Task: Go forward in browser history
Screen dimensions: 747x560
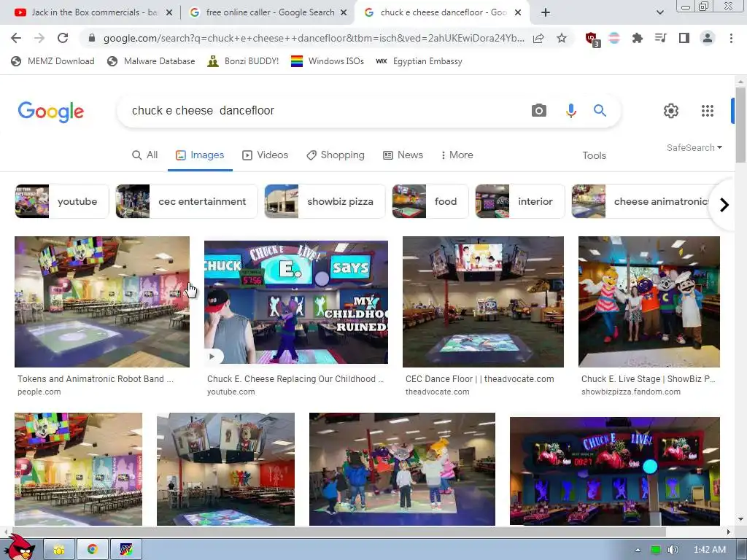Action: pyautogui.click(x=39, y=38)
